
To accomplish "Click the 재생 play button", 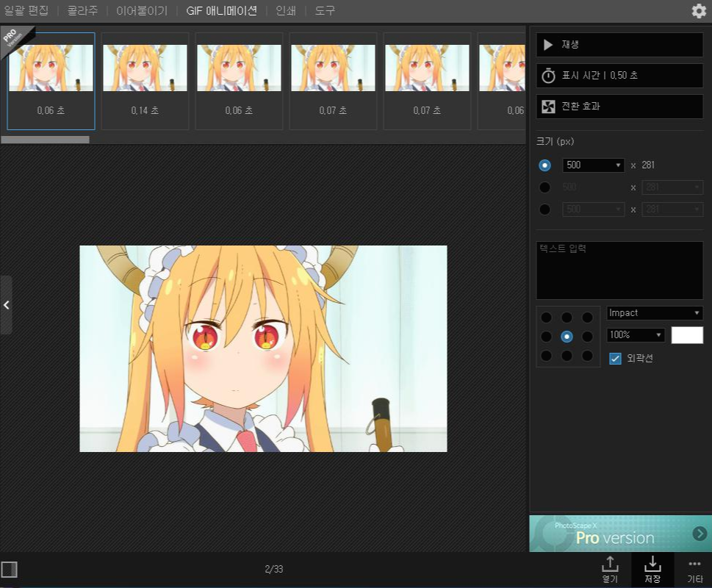I will 619,45.
